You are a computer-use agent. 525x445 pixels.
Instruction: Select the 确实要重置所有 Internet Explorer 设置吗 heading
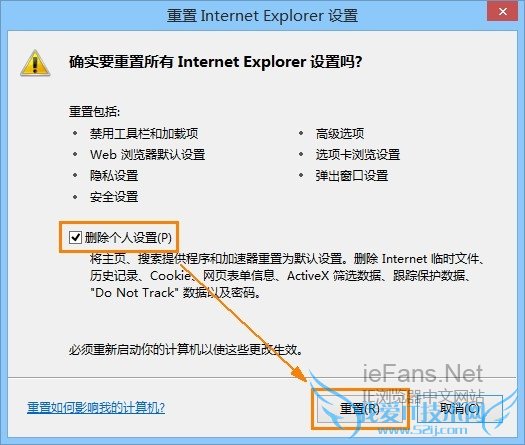click(216, 62)
